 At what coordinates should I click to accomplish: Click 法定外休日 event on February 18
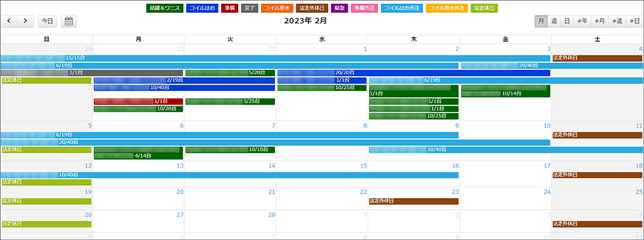(x=597, y=175)
